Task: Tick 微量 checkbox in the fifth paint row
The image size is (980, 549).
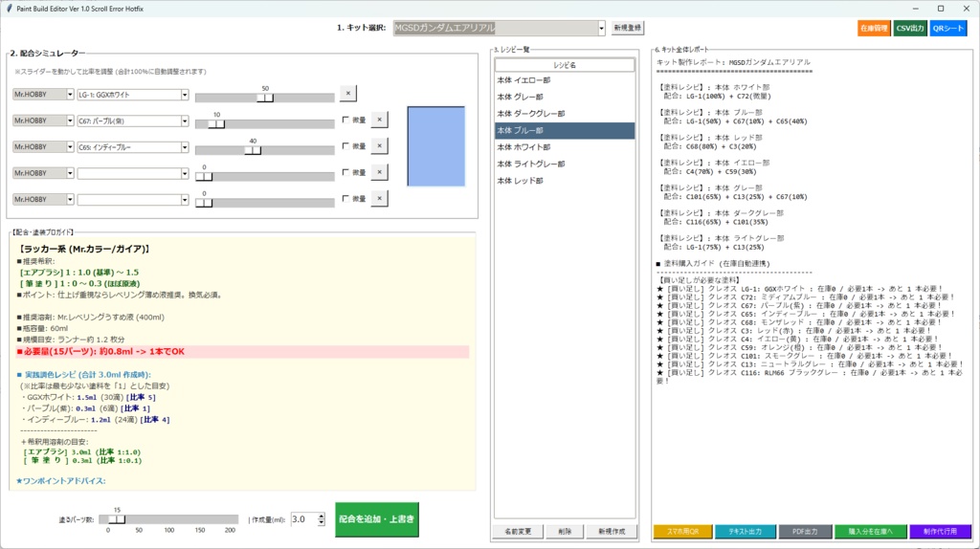Action: click(x=345, y=199)
